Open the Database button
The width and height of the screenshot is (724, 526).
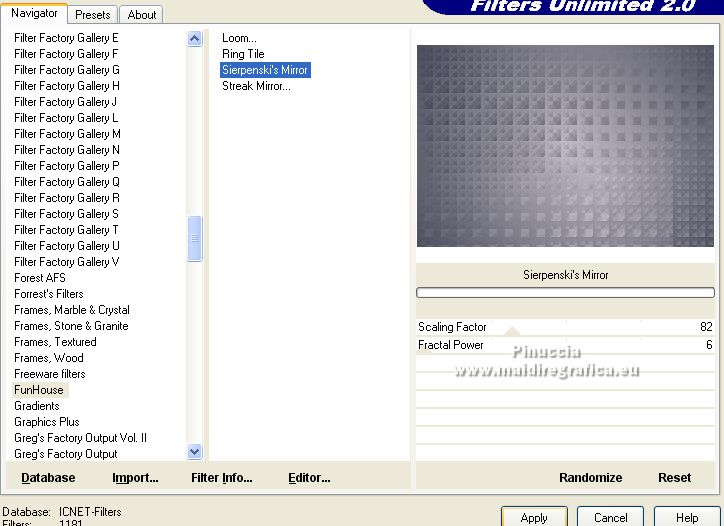click(48, 478)
